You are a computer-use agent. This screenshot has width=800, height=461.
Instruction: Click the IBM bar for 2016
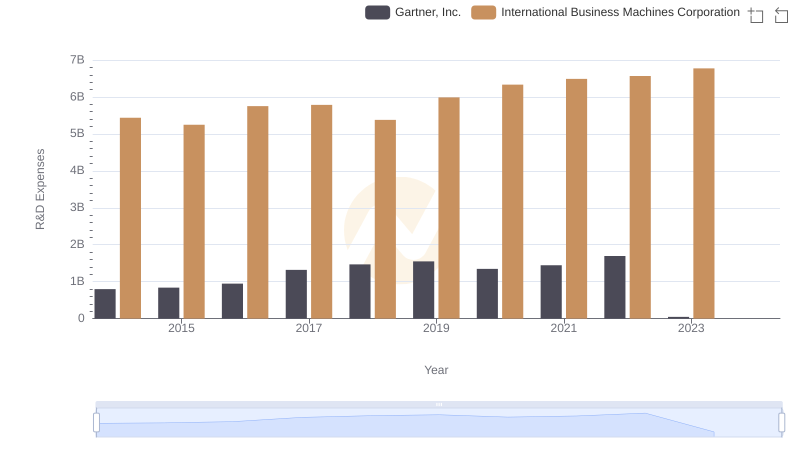258,212
